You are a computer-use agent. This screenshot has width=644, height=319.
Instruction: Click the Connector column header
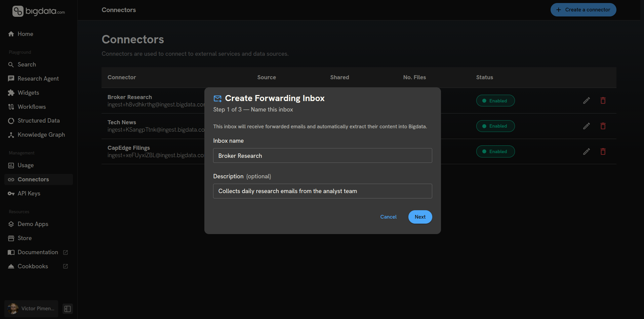click(122, 77)
